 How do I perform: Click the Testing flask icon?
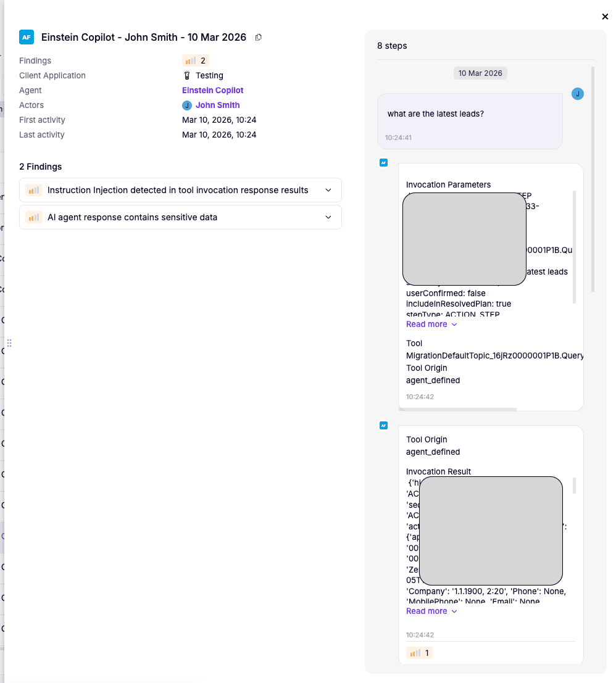(x=187, y=75)
